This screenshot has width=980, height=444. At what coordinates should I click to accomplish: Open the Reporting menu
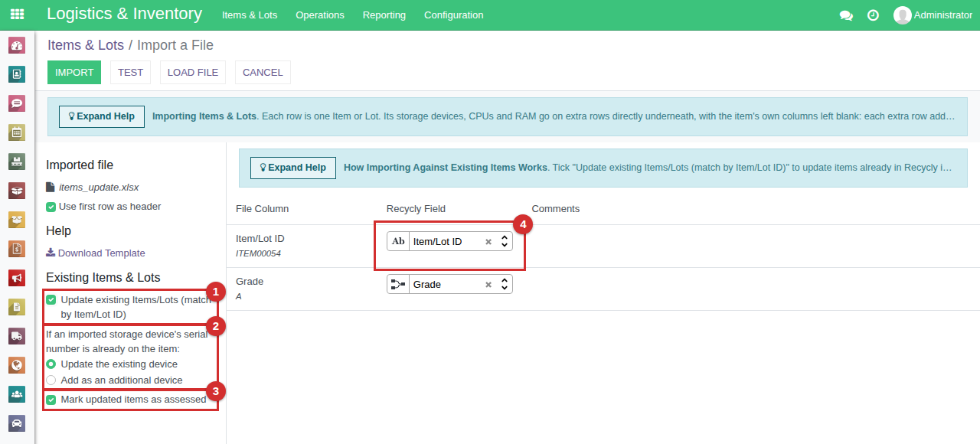point(384,15)
